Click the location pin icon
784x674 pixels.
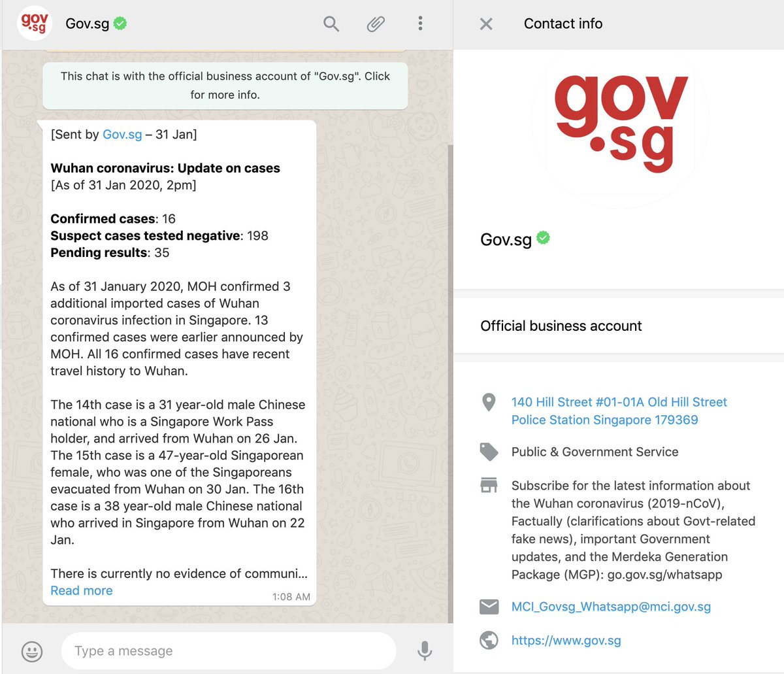click(489, 402)
